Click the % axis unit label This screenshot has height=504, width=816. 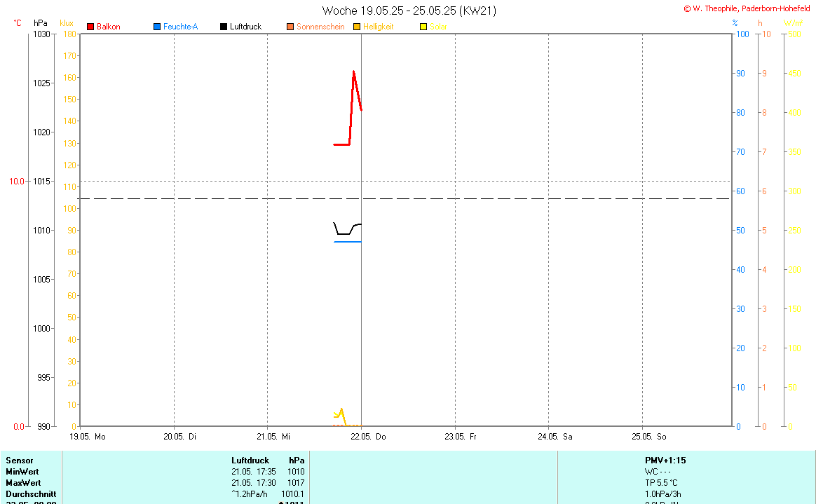click(x=735, y=23)
